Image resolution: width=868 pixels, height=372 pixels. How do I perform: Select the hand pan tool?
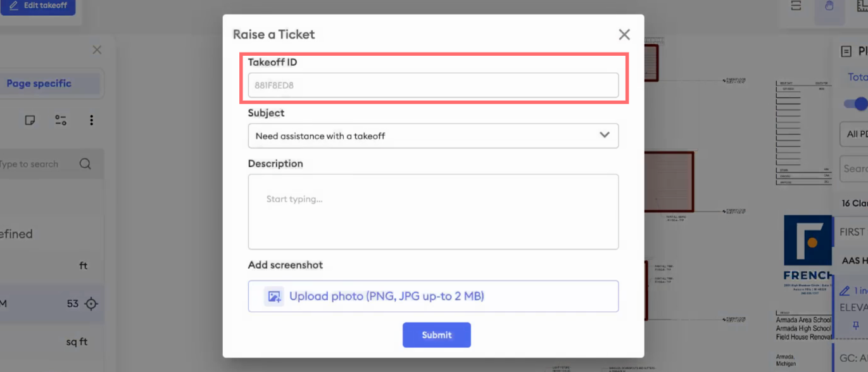tap(829, 6)
